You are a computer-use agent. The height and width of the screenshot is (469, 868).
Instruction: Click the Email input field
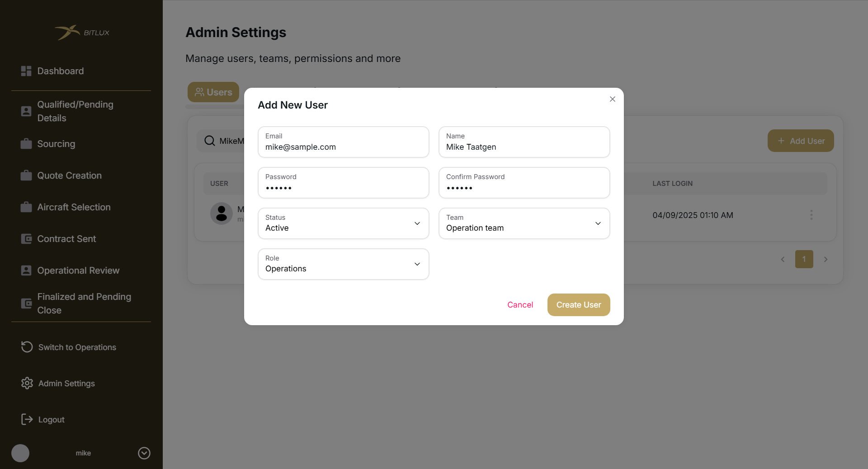pos(344,147)
